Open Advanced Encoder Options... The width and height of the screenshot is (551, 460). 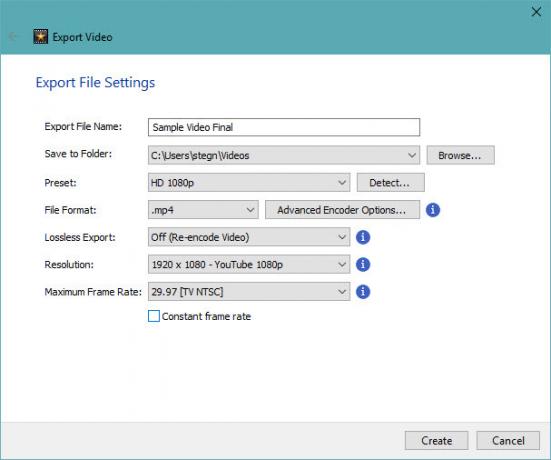(x=342, y=210)
